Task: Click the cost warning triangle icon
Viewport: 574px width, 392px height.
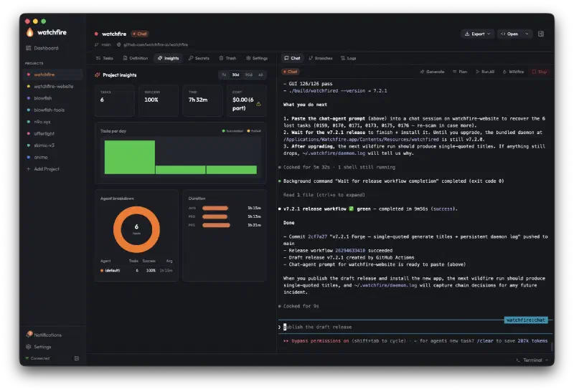Action: coord(258,104)
